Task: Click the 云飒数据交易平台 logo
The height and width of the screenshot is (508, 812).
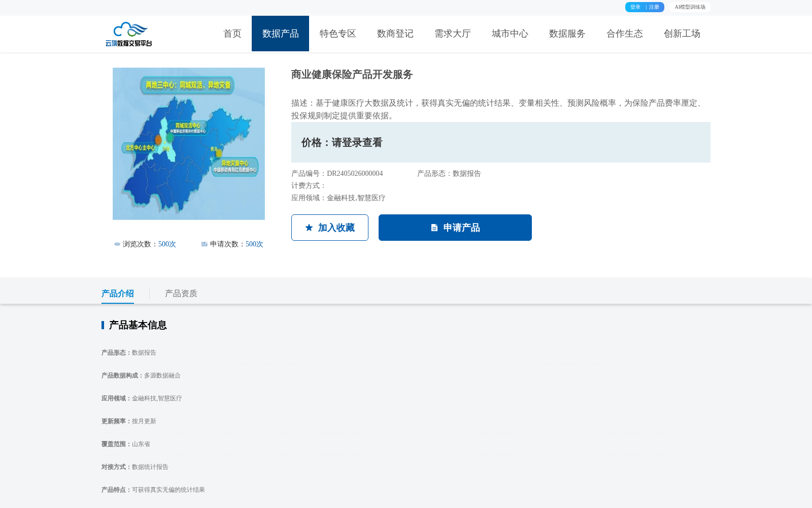Action: coord(129,34)
